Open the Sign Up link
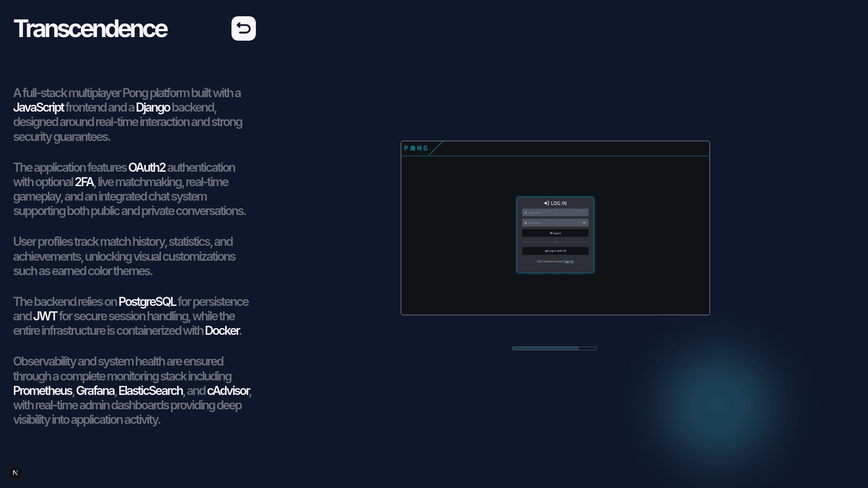Viewport: 868px width, 488px height. (569, 261)
